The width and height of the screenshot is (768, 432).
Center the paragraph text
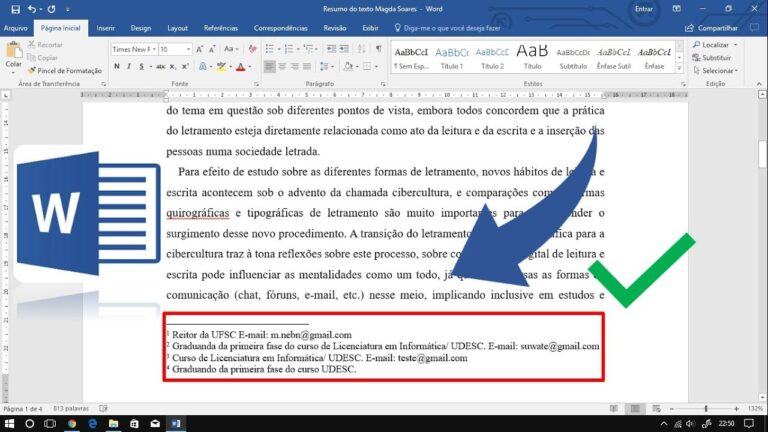282,66
